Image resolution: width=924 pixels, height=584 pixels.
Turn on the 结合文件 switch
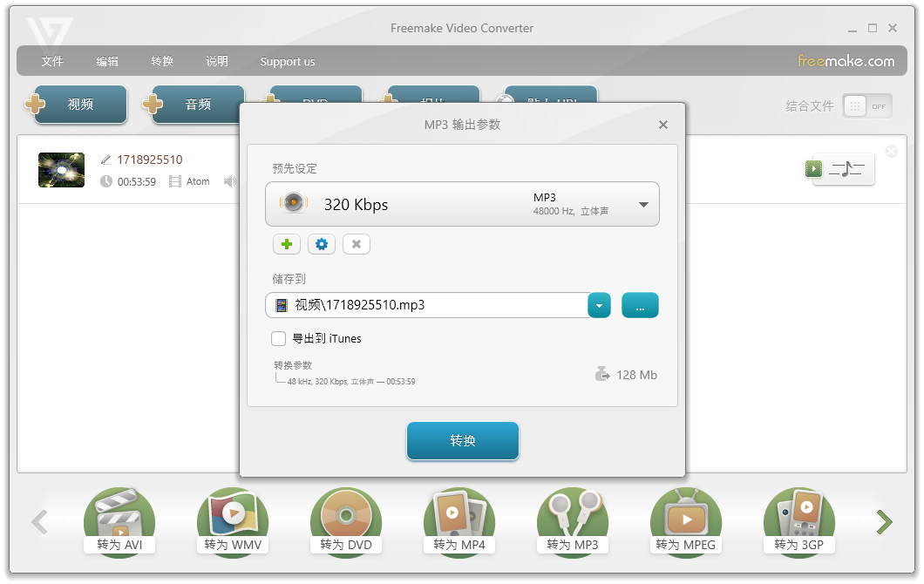pyautogui.click(x=866, y=105)
